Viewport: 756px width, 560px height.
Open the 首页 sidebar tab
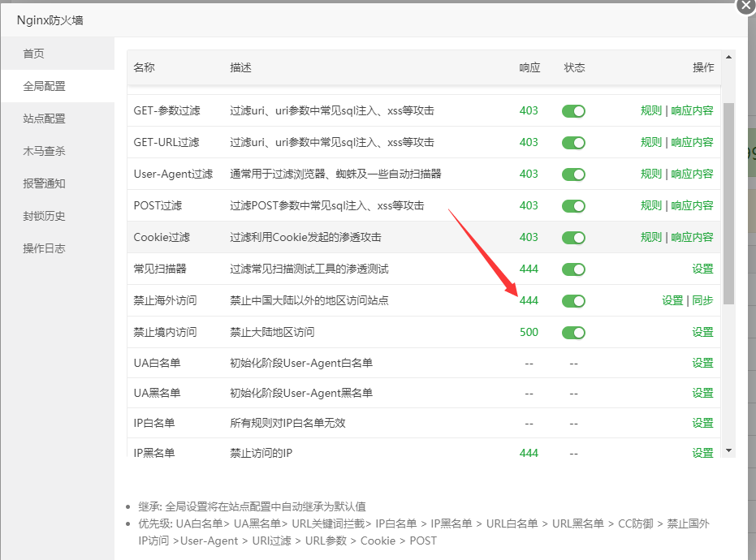34,54
